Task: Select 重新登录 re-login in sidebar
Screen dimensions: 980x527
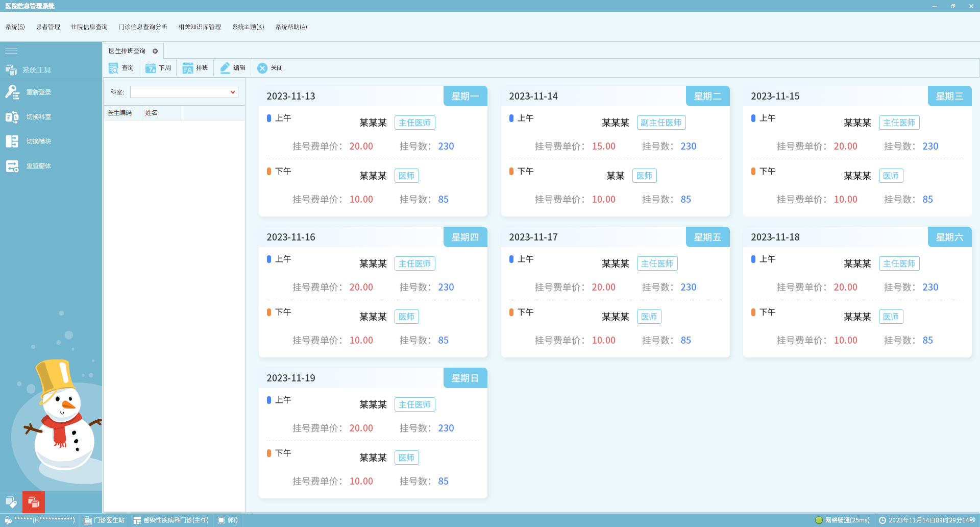Action: [12, 92]
